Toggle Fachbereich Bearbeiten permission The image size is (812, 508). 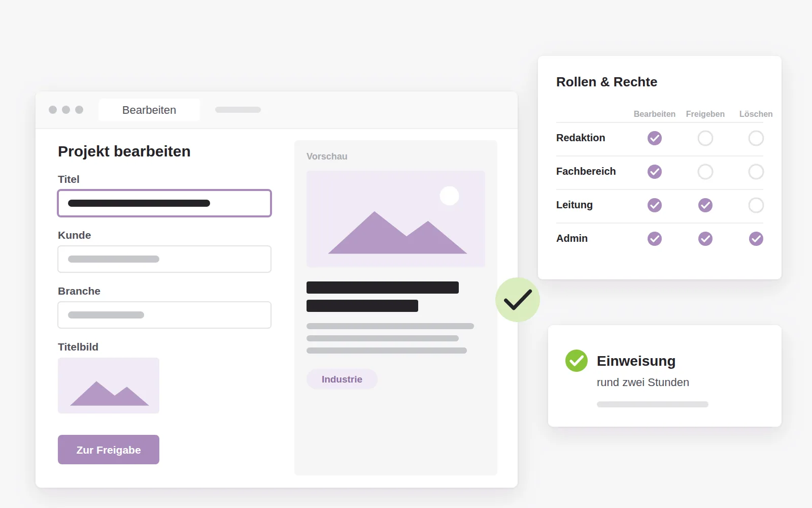pos(655,172)
